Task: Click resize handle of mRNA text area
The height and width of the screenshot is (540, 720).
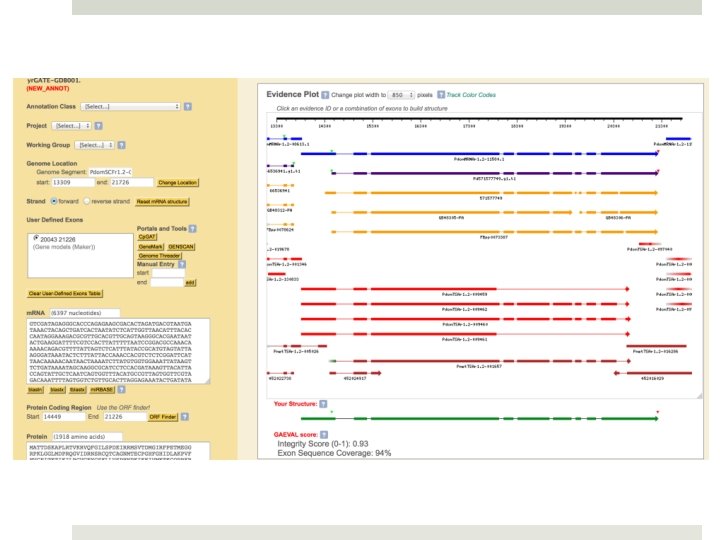Action: (208, 381)
